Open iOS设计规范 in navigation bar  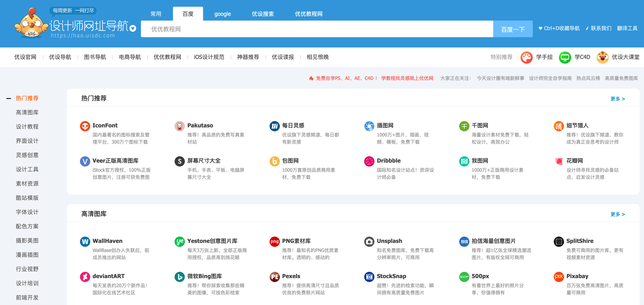point(209,57)
